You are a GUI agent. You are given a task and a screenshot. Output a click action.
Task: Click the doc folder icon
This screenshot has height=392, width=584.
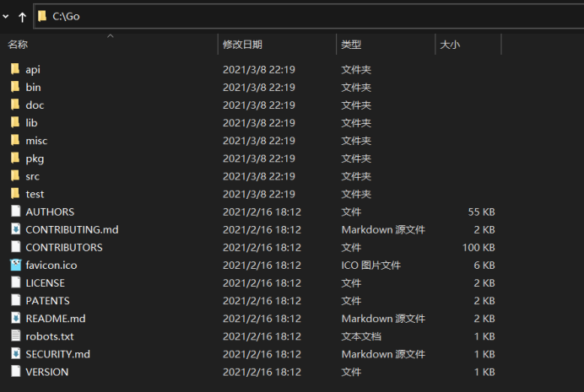tap(15, 105)
